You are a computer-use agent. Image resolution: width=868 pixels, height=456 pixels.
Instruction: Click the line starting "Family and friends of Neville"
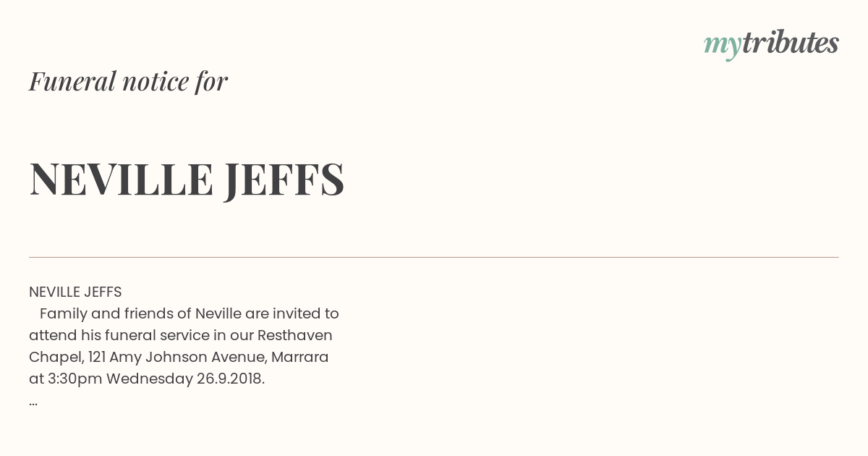pyautogui.click(x=190, y=313)
